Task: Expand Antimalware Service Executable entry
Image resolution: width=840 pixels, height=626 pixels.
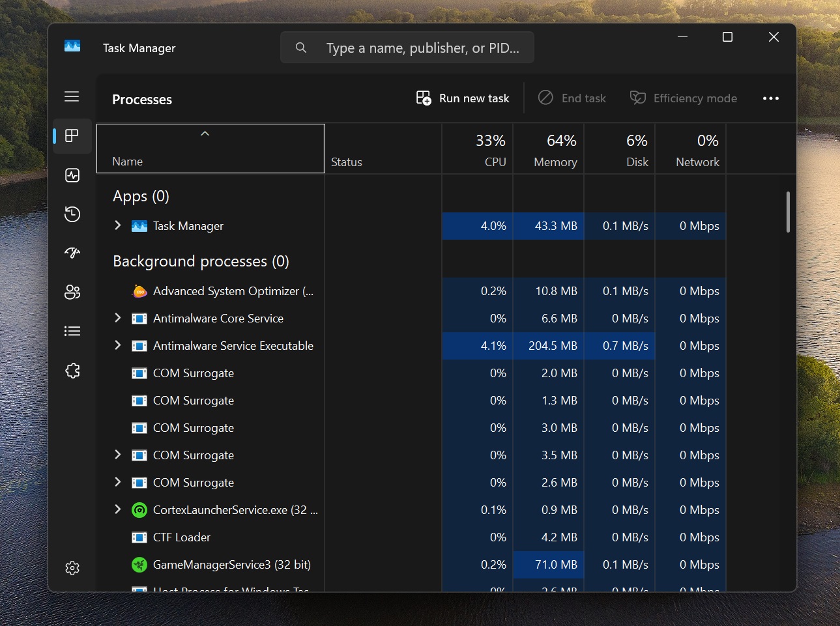Action: (x=118, y=345)
